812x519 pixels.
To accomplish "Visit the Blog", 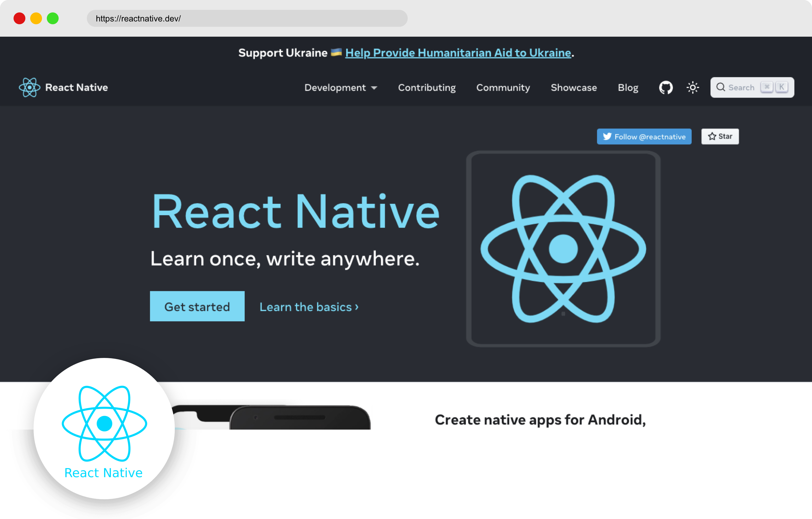I will tap(628, 88).
